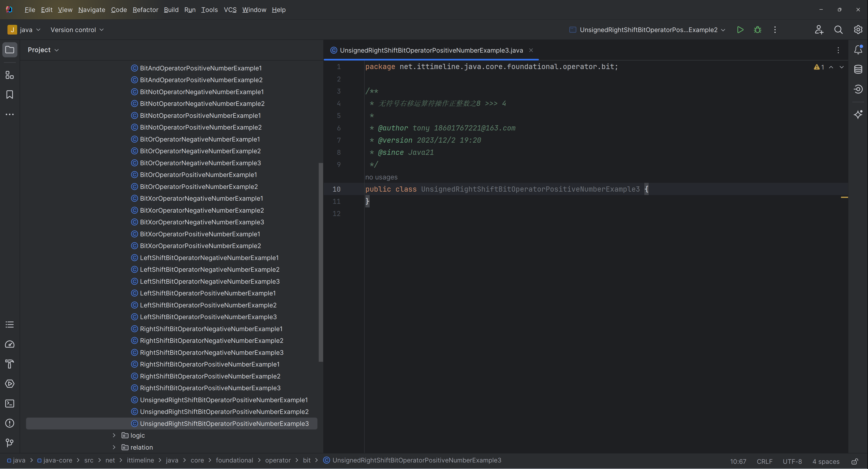This screenshot has height=469, width=868.
Task: Run the current configuration with play icon
Action: click(740, 30)
